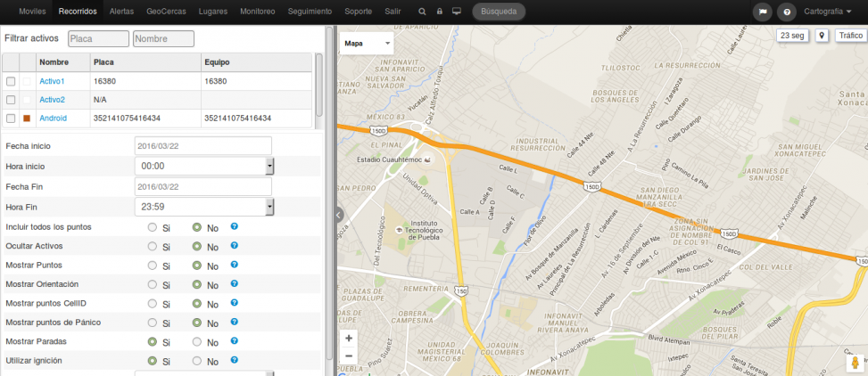Viewport: 868px width, 376px height.
Task: Show help for Ocultar Activos
Action: click(x=234, y=246)
